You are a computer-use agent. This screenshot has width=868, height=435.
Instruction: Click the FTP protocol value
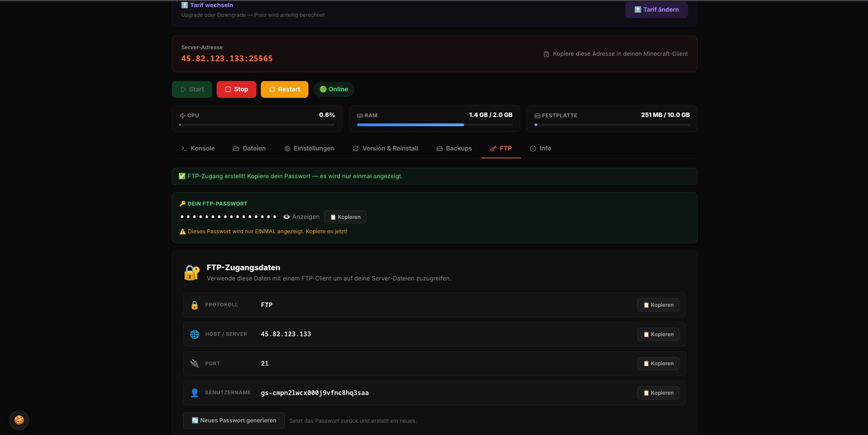click(x=267, y=305)
